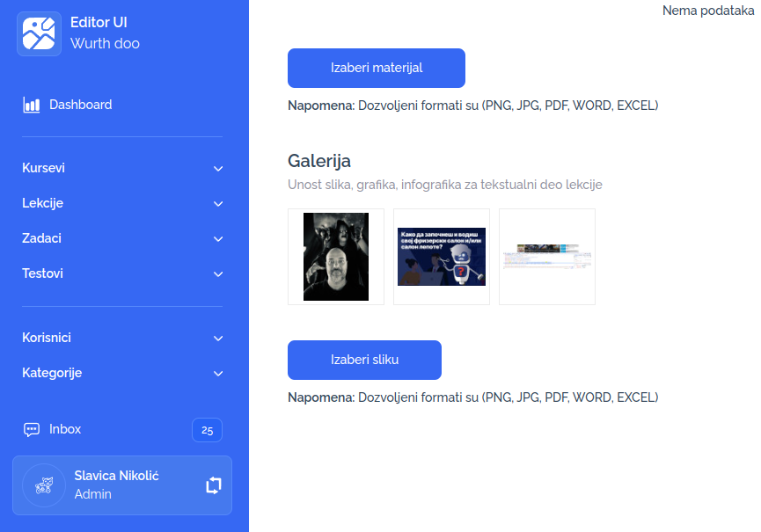This screenshot has width=761, height=532.
Task: Click the Dashboard bar chart icon
Action: (32, 105)
